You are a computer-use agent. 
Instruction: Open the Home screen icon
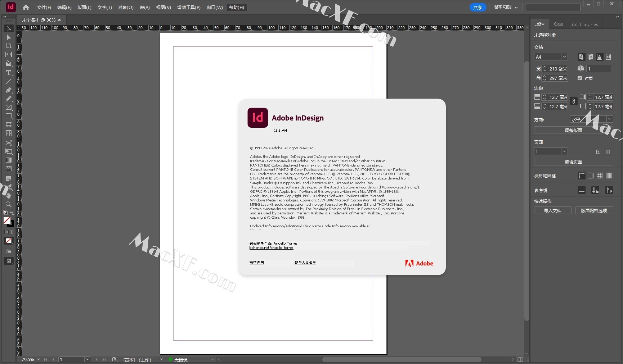coord(26,7)
